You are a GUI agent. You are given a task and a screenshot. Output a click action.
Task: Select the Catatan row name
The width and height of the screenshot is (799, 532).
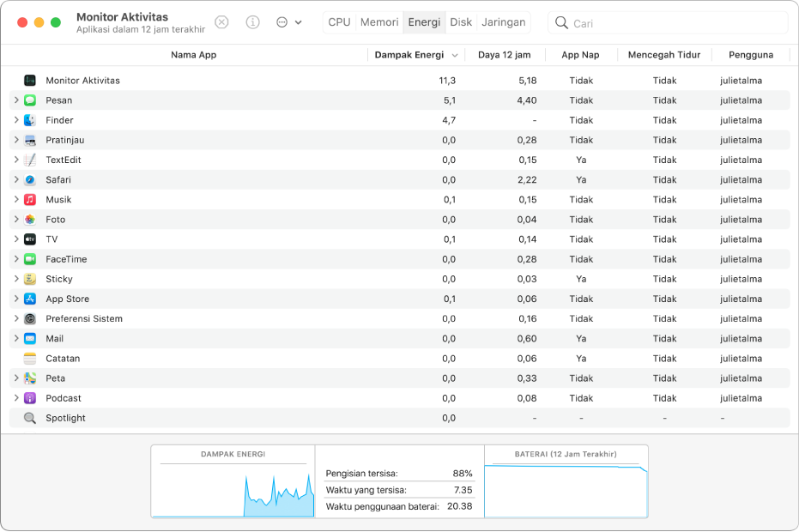[x=63, y=359]
